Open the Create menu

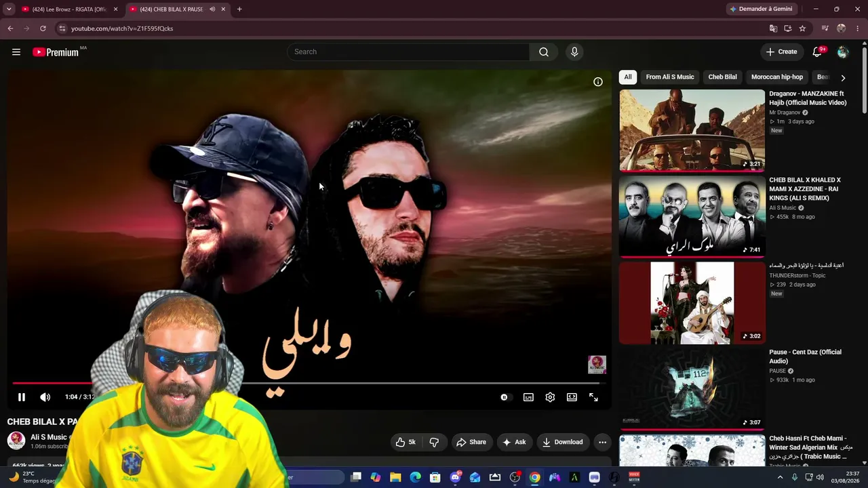tap(781, 52)
